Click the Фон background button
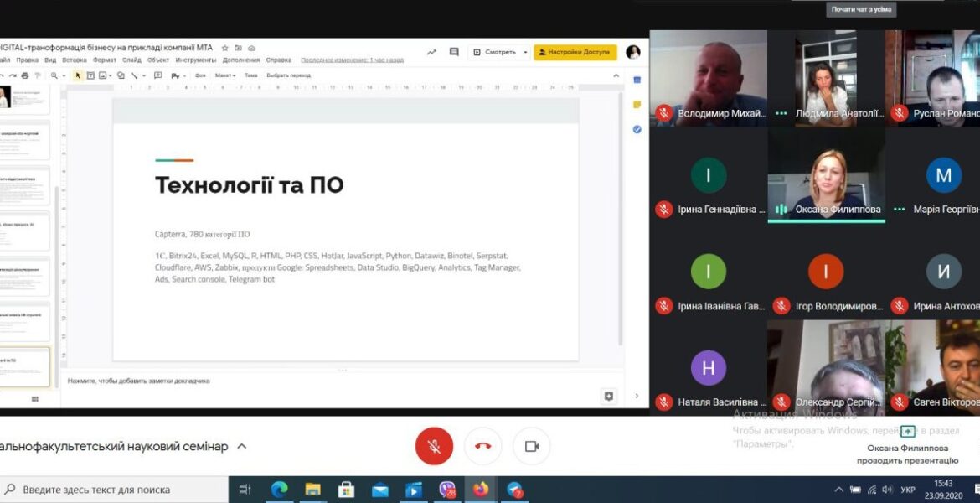 click(200, 75)
